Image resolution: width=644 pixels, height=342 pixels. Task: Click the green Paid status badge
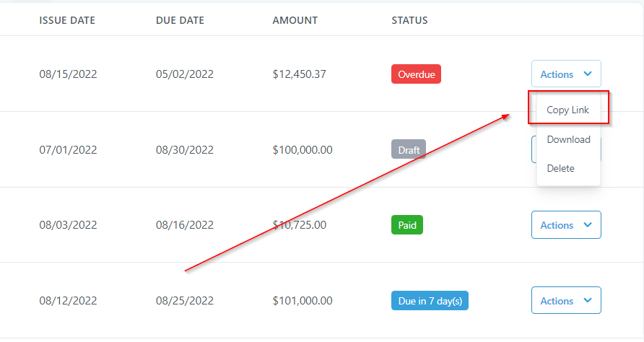[407, 225]
